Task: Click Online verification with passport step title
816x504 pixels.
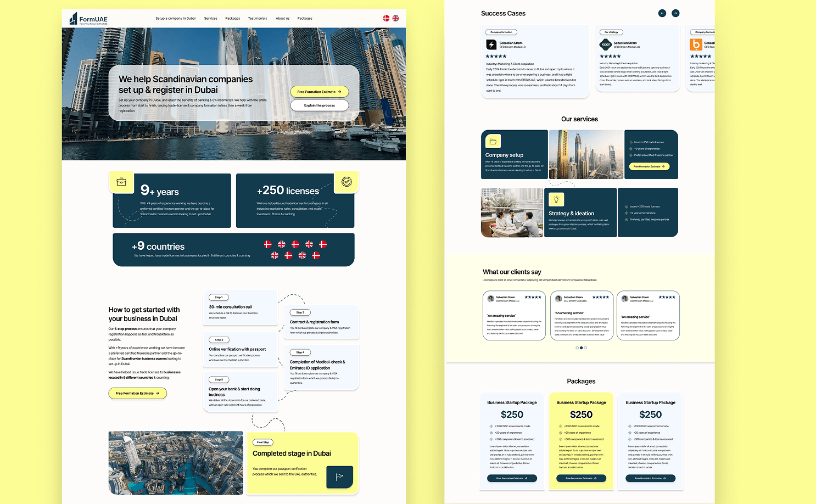Action: tap(237, 349)
